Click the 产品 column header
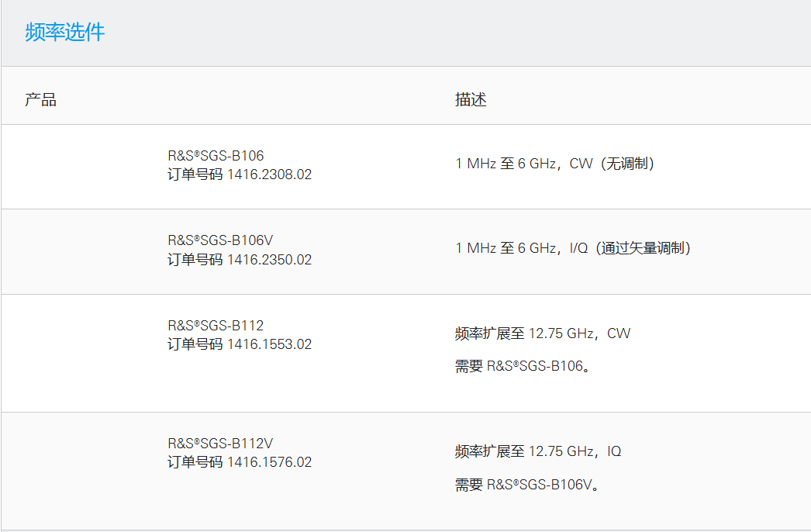 click(40, 100)
